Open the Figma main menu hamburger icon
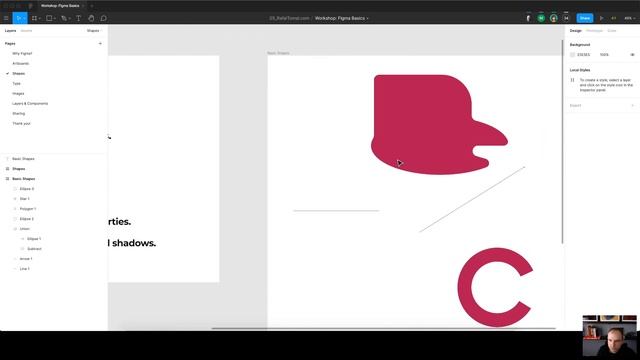Image resolution: width=640 pixels, height=360 pixels. pos(6,18)
